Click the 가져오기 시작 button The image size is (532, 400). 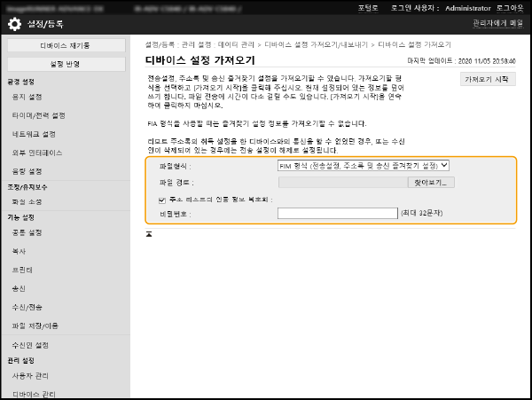[487, 79]
